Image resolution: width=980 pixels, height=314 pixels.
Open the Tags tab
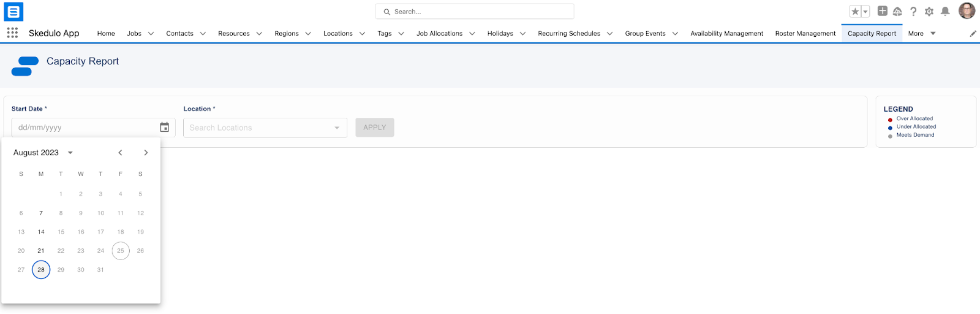click(385, 34)
